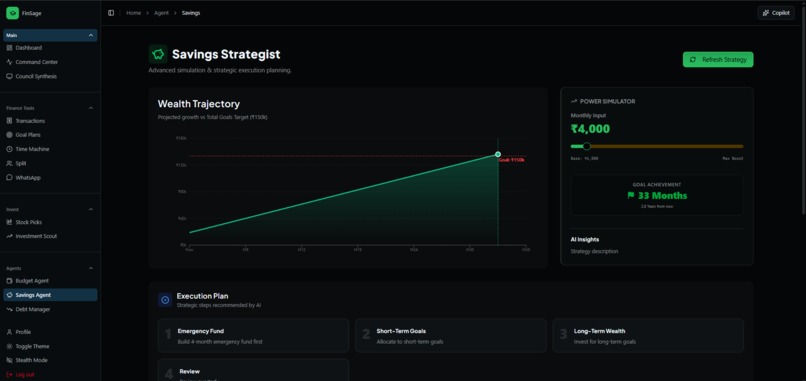
Task: Toggle the sidebar panel icon
Action: tap(111, 13)
